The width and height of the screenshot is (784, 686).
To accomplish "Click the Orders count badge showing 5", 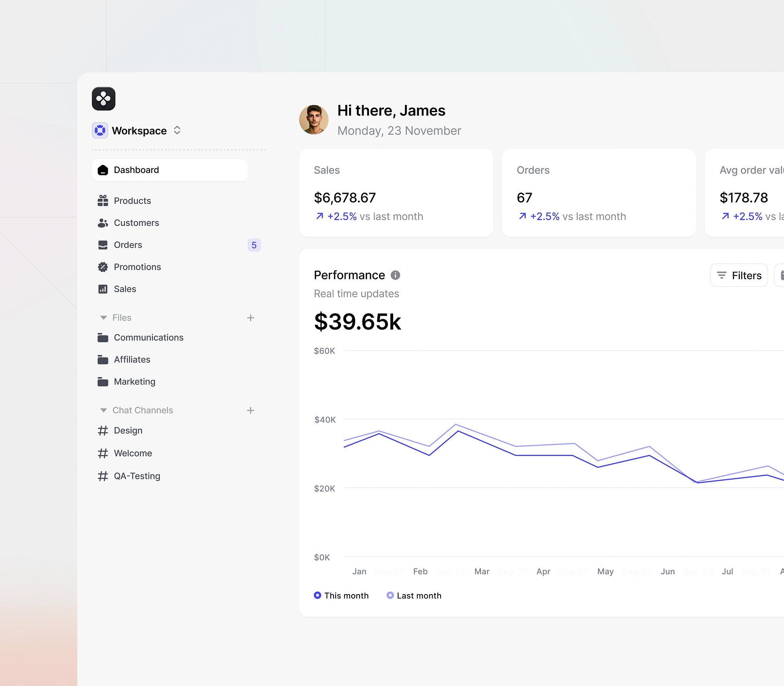I will 254,245.
